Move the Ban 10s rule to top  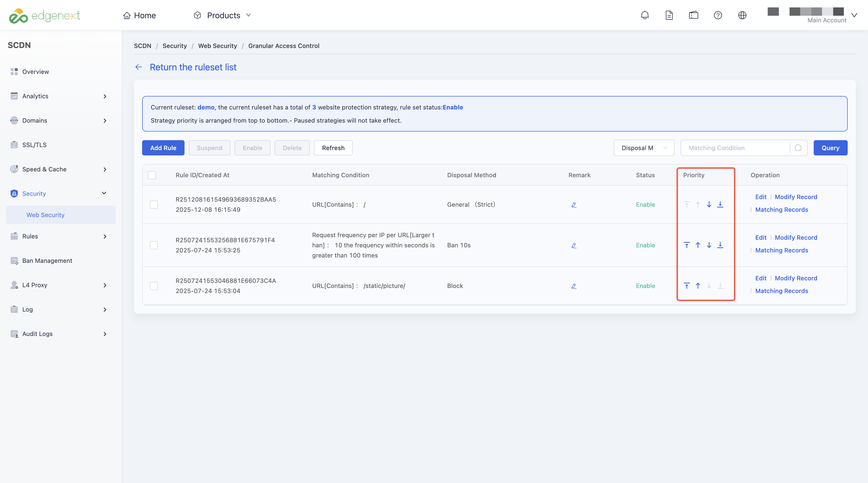pyautogui.click(x=686, y=245)
